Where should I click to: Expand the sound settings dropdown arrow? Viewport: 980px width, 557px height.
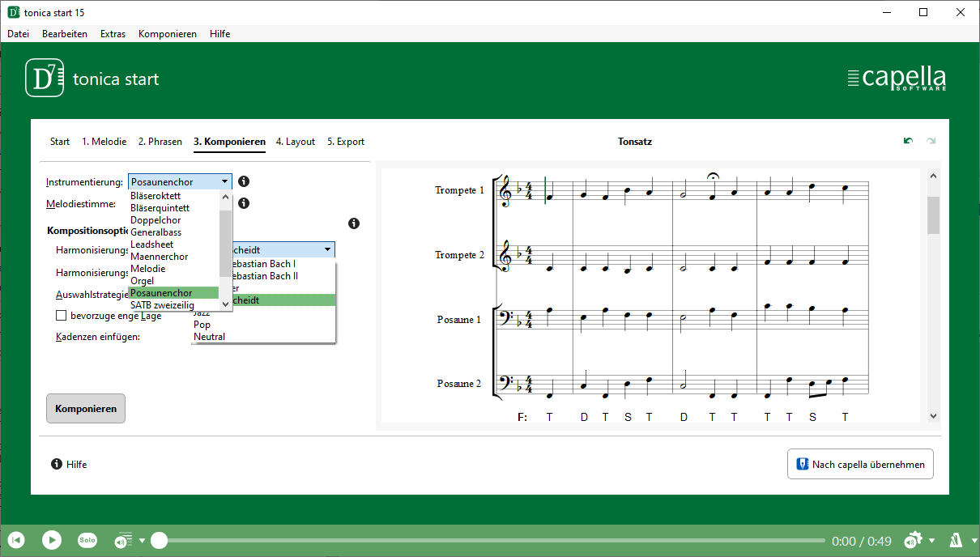pyautogui.click(x=931, y=541)
